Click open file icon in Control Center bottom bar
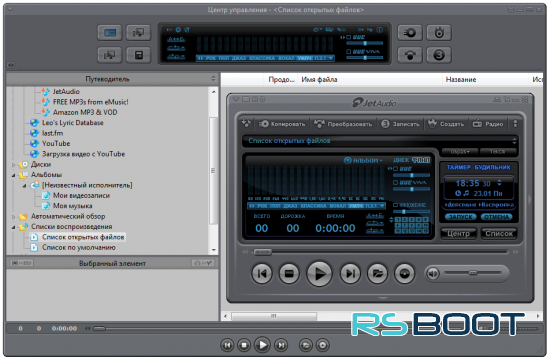The width and height of the screenshot is (550, 361). pos(306,345)
